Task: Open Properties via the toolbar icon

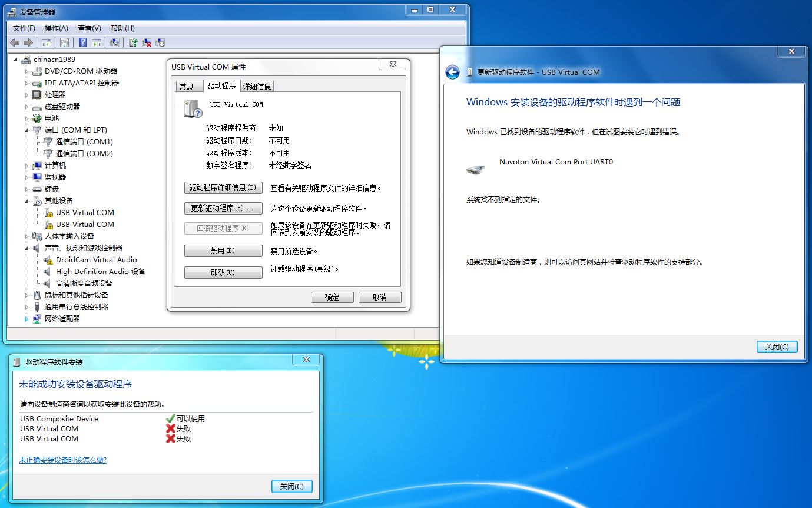Action: click(64, 42)
